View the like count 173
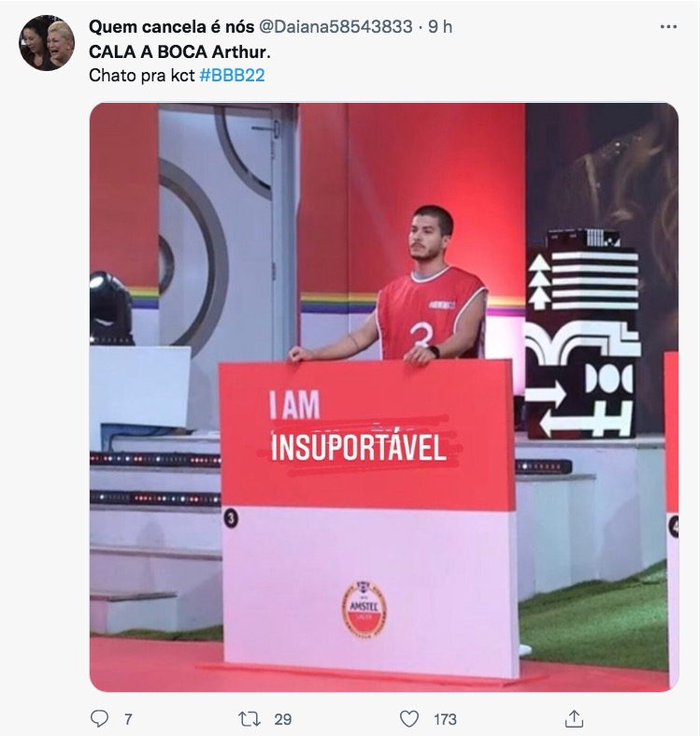Viewport: 700px width, 736px height. click(x=445, y=719)
